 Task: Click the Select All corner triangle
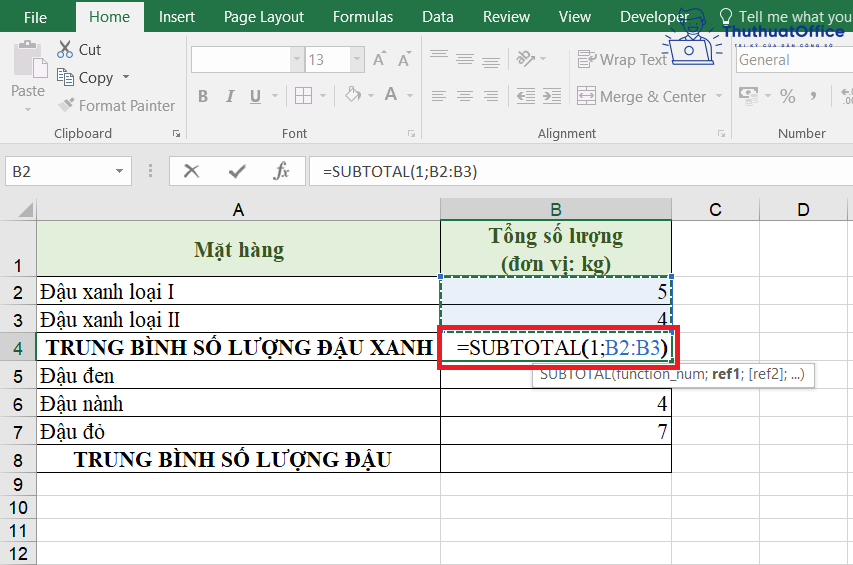tap(25, 209)
